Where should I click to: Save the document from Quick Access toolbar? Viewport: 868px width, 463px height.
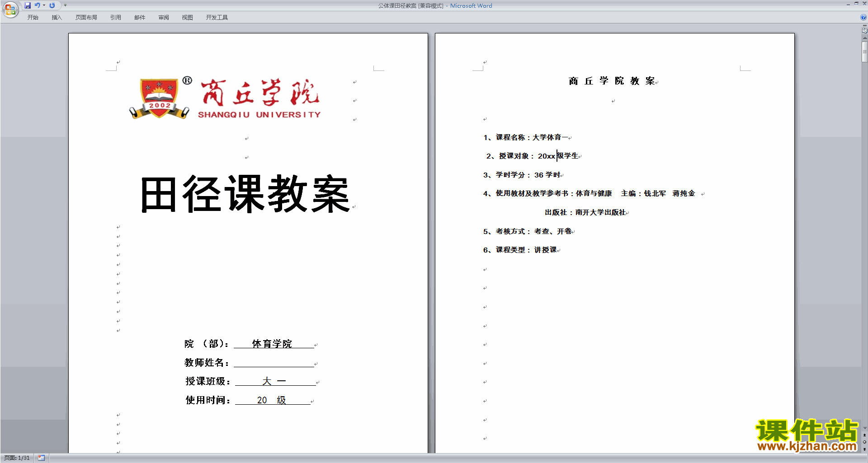point(28,5)
